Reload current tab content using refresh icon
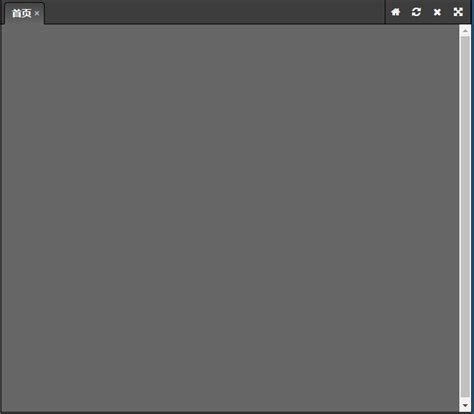 (416, 12)
